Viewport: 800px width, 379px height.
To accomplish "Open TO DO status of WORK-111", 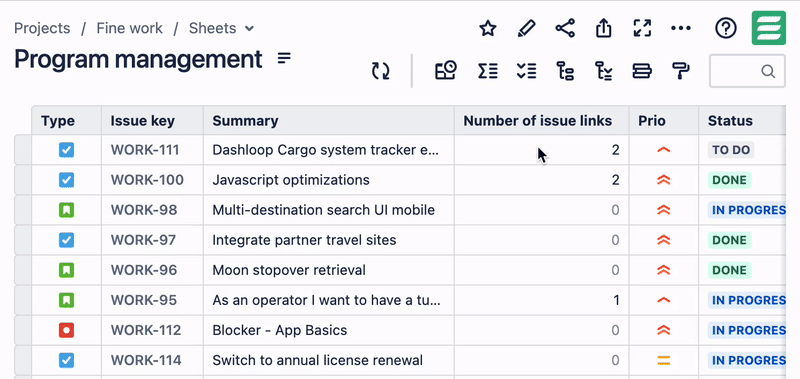I will [x=731, y=150].
